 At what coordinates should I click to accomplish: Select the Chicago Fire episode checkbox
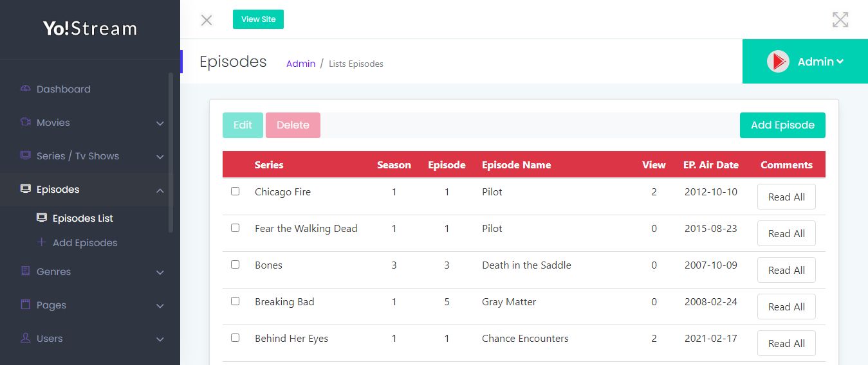tap(235, 191)
